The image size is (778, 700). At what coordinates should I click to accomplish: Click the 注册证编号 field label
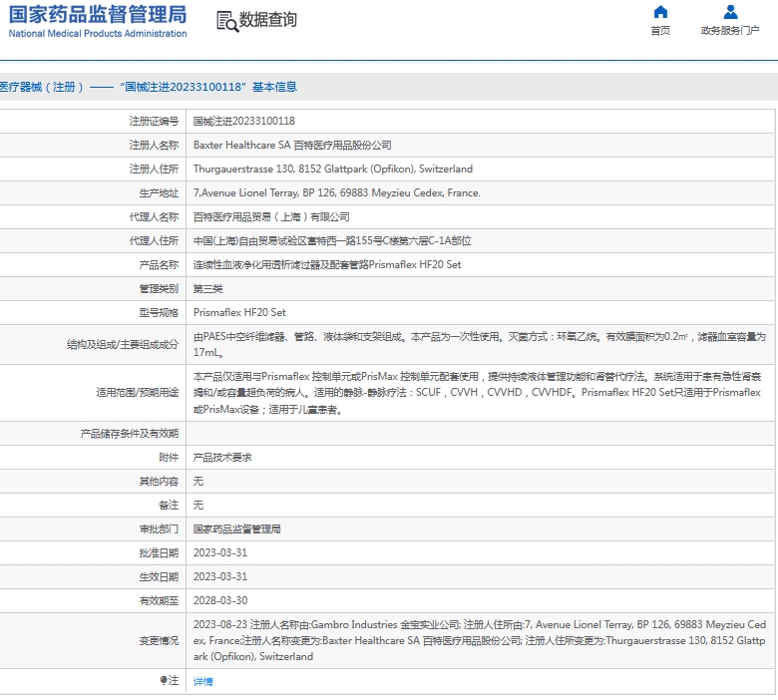pos(154,121)
